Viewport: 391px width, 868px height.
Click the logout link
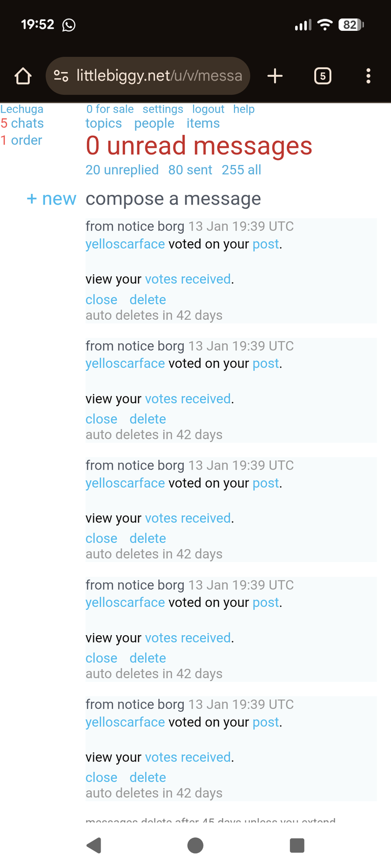point(208,109)
